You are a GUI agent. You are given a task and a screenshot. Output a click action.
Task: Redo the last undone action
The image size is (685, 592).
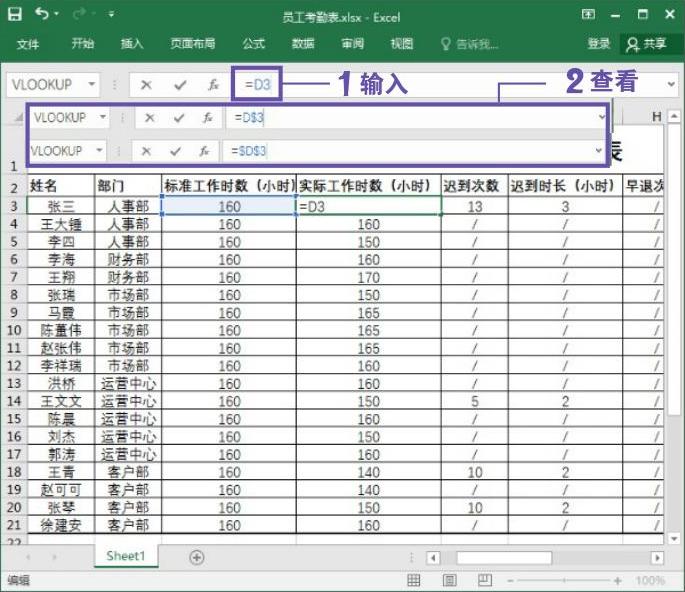click(x=80, y=14)
